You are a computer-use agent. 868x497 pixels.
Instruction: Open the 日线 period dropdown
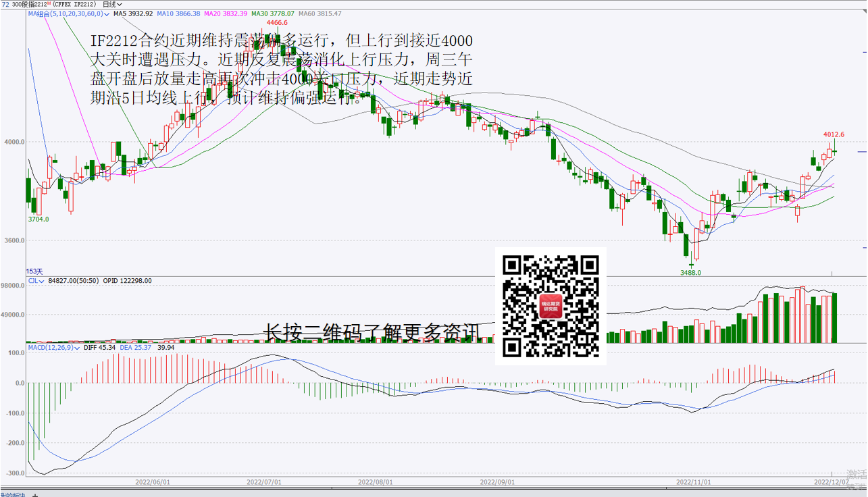[x=112, y=4]
